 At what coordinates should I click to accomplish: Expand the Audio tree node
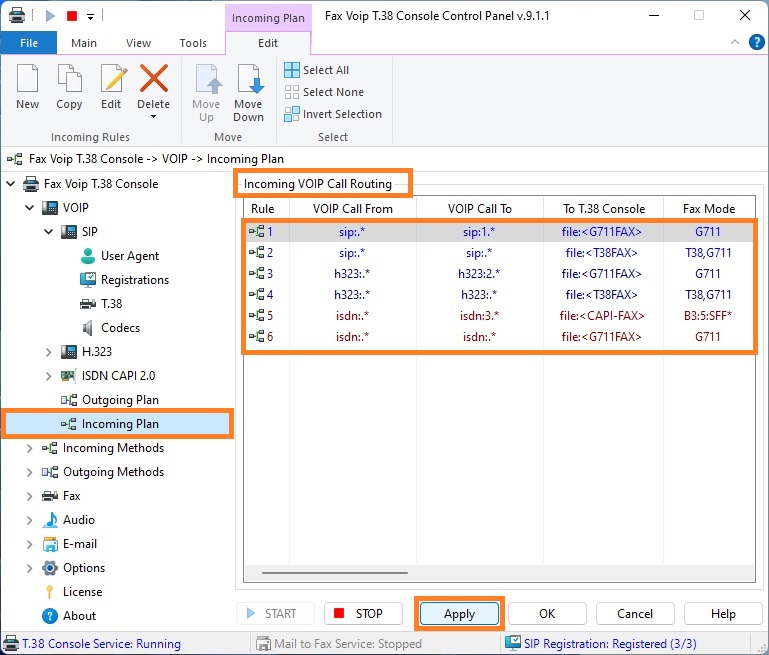[29, 520]
